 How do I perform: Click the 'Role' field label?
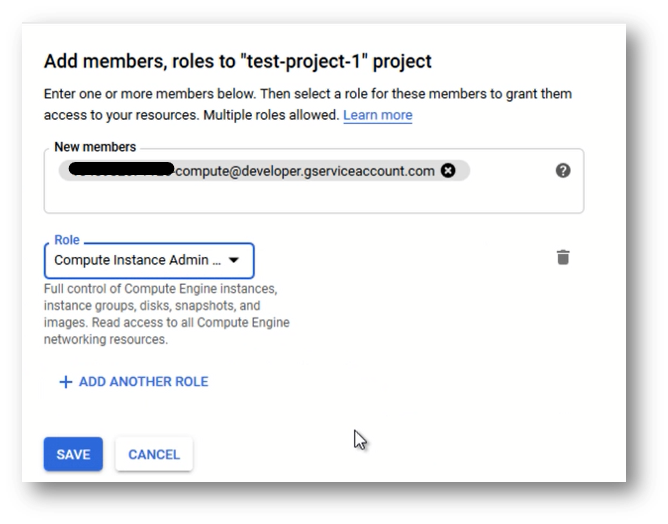click(x=67, y=240)
